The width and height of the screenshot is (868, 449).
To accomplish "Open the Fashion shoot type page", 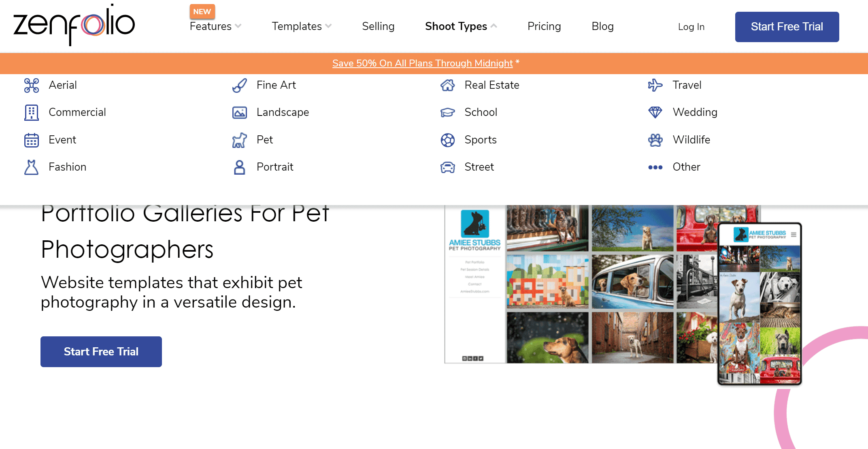I will [68, 167].
